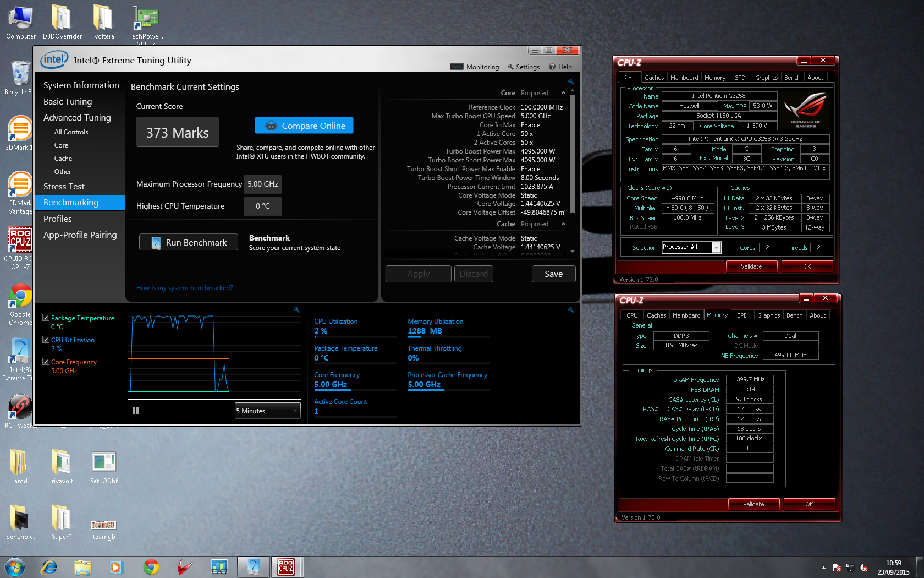This screenshot has height=578, width=924.
Task: Collapse the Core settings section
Action: [563, 93]
